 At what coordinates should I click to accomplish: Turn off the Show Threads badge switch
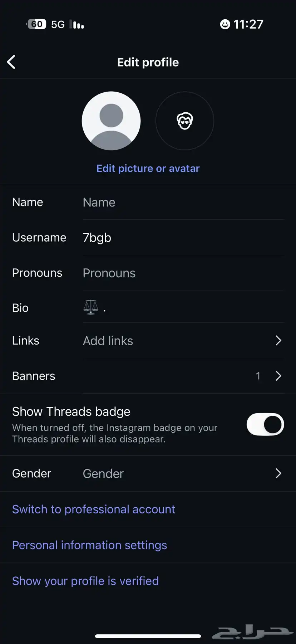click(265, 425)
